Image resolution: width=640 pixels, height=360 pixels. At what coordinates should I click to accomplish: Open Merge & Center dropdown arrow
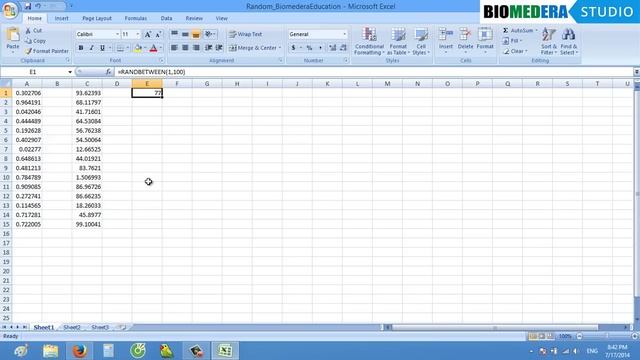(280, 48)
